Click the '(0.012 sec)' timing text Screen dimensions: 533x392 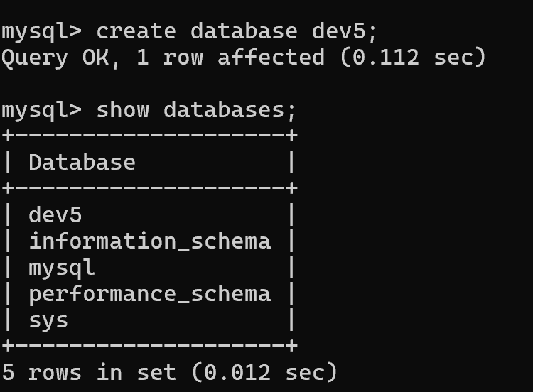(x=264, y=373)
